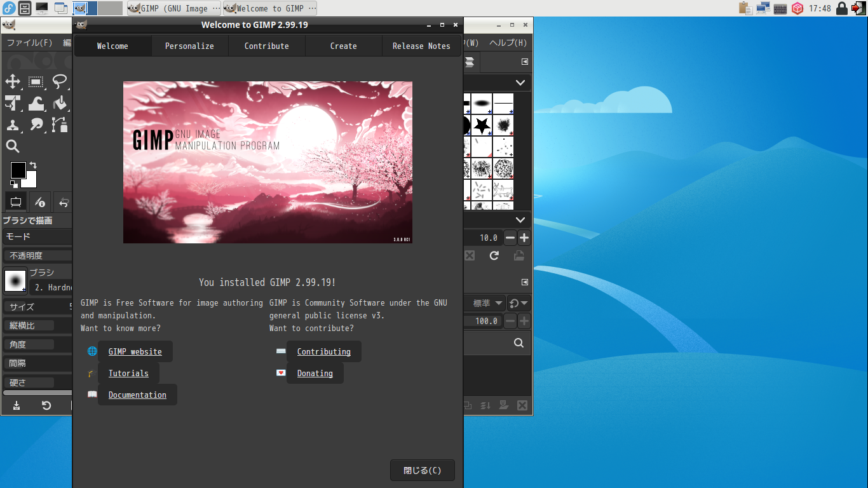Click the Welcome to GIMP taskbar button
The height and width of the screenshot is (488, 868).
[x=269, y=8]
